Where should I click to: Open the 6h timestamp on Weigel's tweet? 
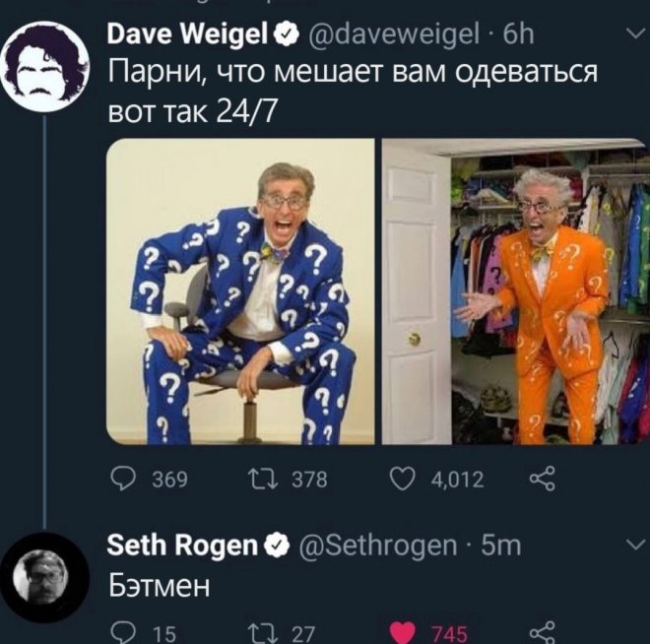[518, 33]
